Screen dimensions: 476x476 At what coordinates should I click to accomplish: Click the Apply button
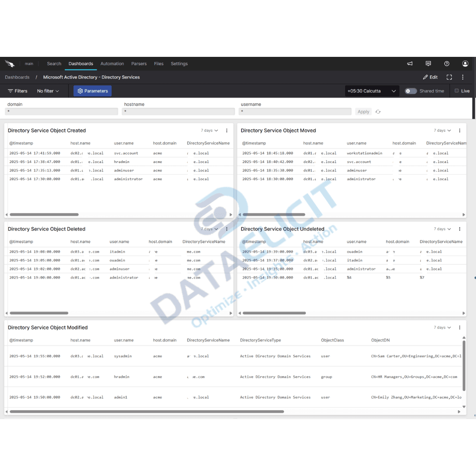click(x=363, y=112)
